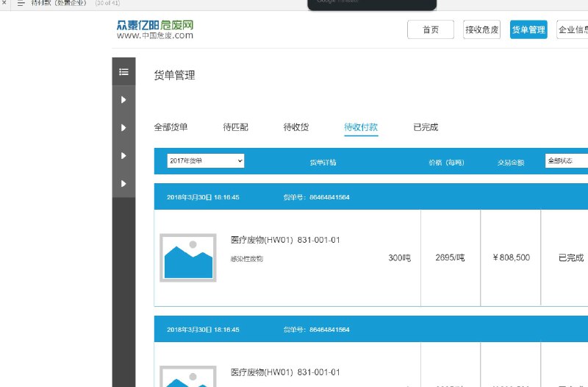Switch to the 待收货 tab

pos(296,127)
